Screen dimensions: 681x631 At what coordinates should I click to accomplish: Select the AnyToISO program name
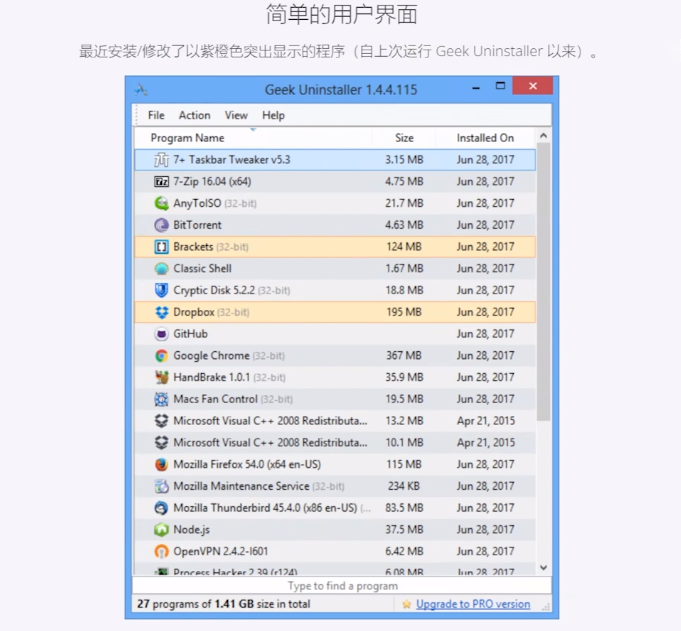197,203
